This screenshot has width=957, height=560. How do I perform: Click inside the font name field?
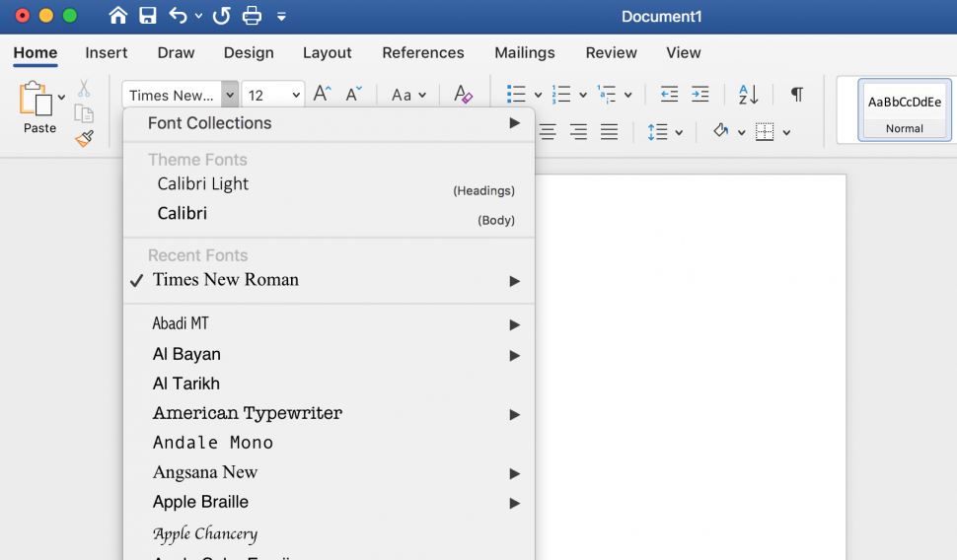(x=172, y=96)
